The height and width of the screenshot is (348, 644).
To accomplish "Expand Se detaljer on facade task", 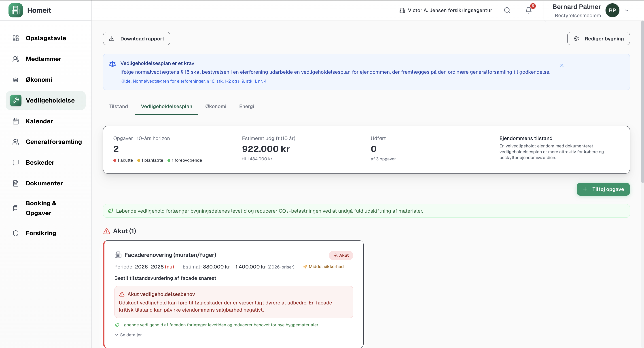I will (128, 335).
